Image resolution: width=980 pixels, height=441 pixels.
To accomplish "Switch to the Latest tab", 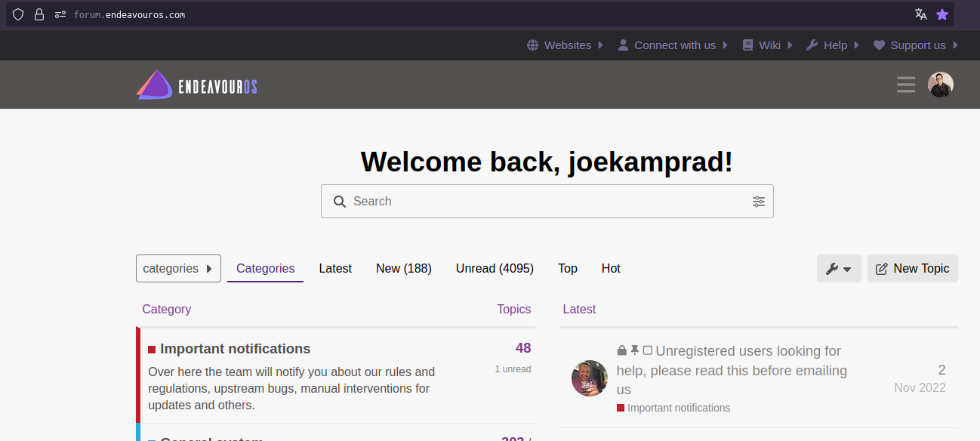I will 335,269.
